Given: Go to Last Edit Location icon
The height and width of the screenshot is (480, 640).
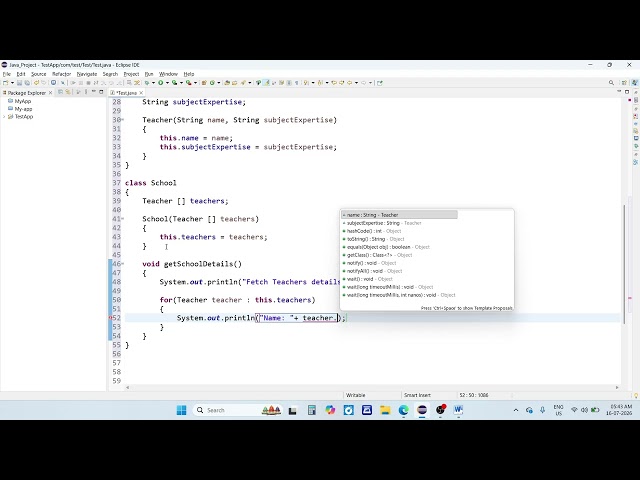Looking at the screenshot, I should pyautogui.click(x=335, y=83).
